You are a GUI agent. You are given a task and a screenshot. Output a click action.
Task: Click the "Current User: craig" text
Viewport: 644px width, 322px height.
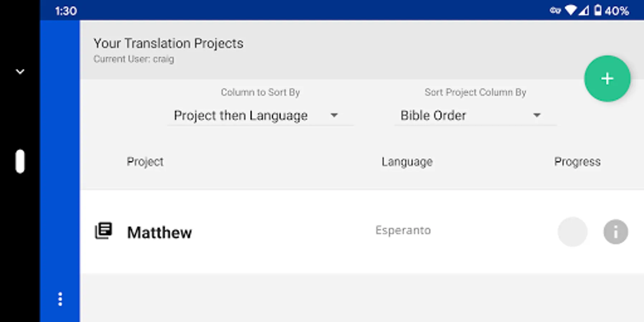pos(134,59)
